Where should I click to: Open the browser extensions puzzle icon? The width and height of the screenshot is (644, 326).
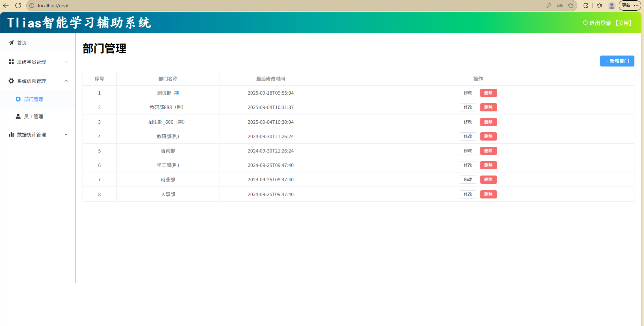pyautogui.click(x=585, y=5)
